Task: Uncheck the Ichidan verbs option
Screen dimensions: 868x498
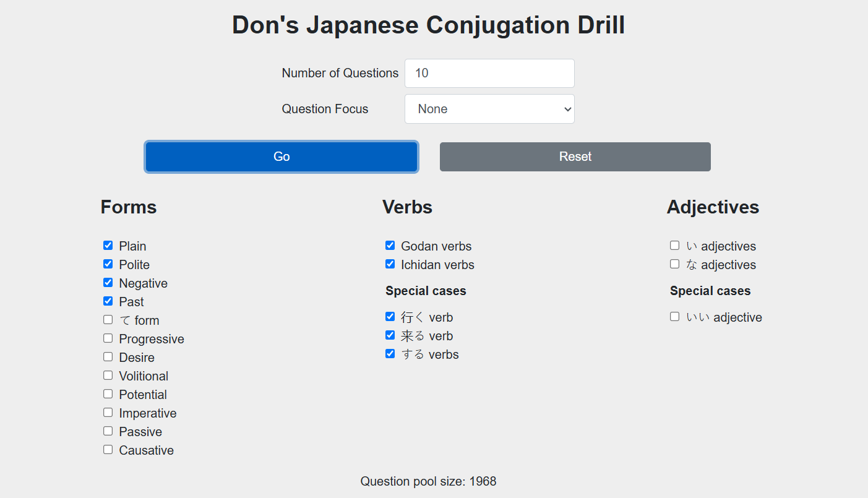Action: point(390,264)
